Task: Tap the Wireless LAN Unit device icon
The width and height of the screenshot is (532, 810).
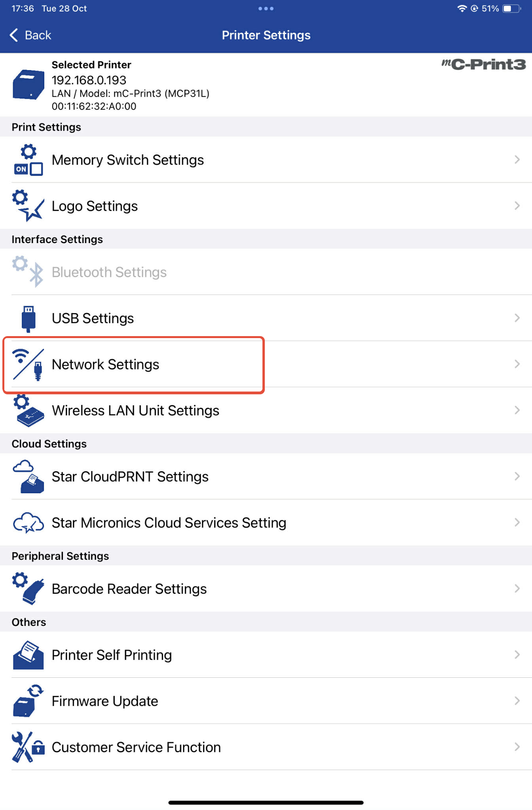Action: point(28,411)
